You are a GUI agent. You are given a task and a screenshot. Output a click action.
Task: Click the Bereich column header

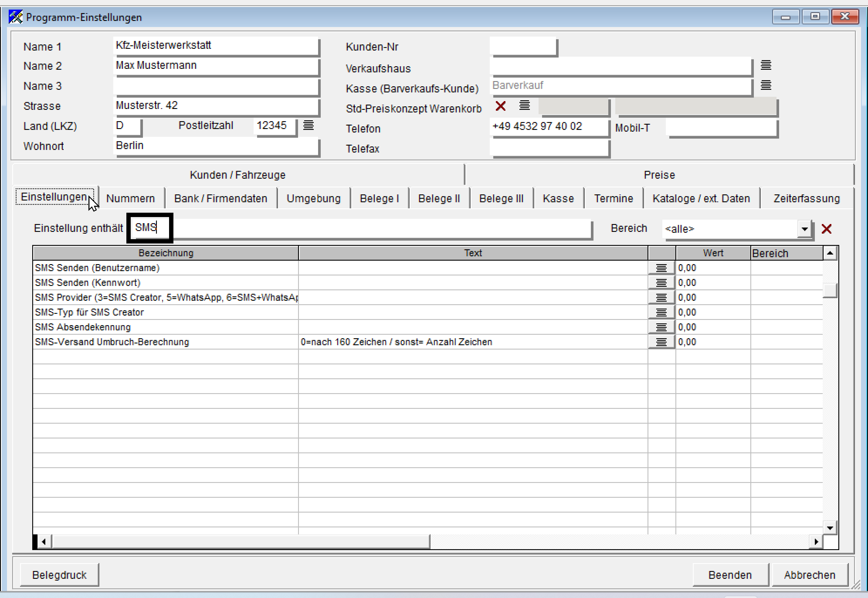click(787, 253)
